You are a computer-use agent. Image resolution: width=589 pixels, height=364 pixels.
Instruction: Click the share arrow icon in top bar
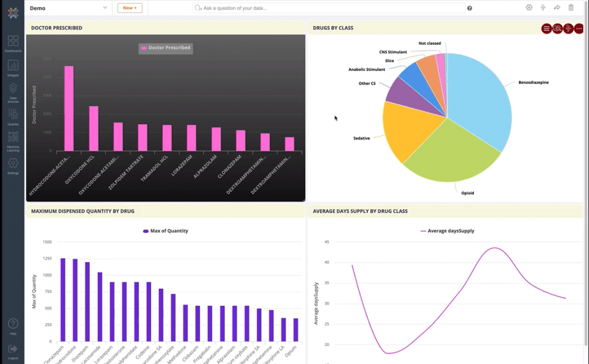click(557, 7)
